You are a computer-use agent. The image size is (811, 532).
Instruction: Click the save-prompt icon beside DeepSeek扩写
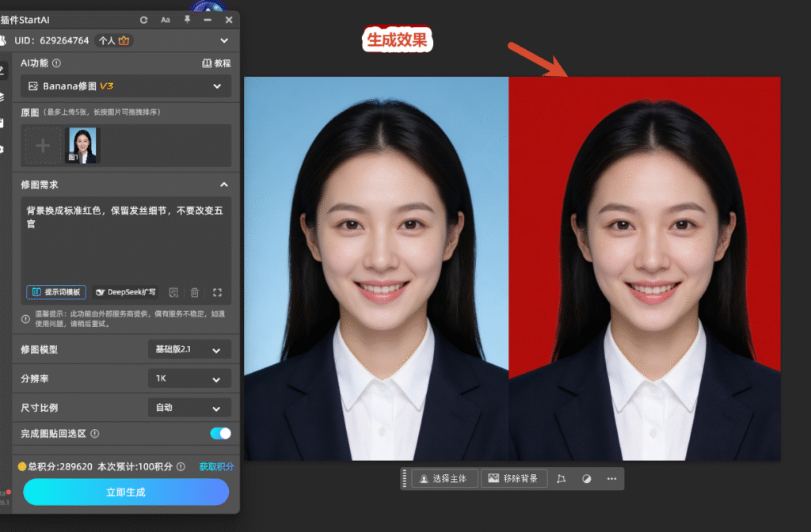pos(173,293)
